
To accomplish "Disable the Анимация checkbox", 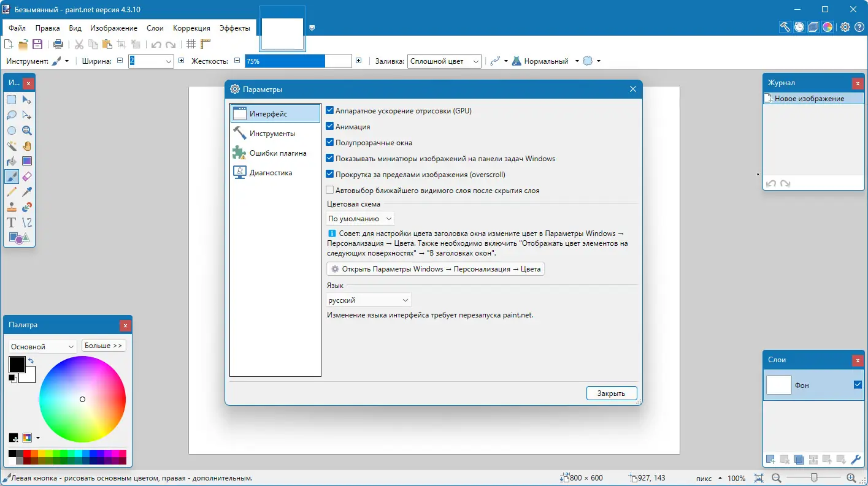I will [330, 126].
